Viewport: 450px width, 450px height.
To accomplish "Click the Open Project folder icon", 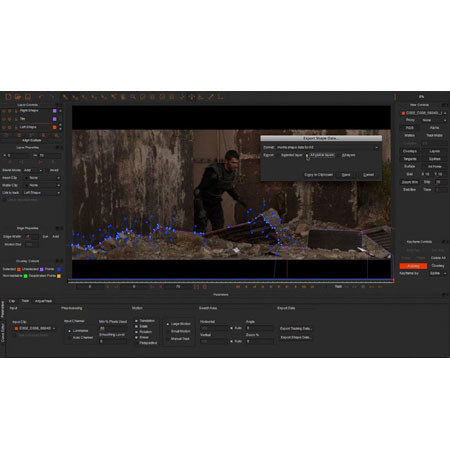I will tap(18, 97).
